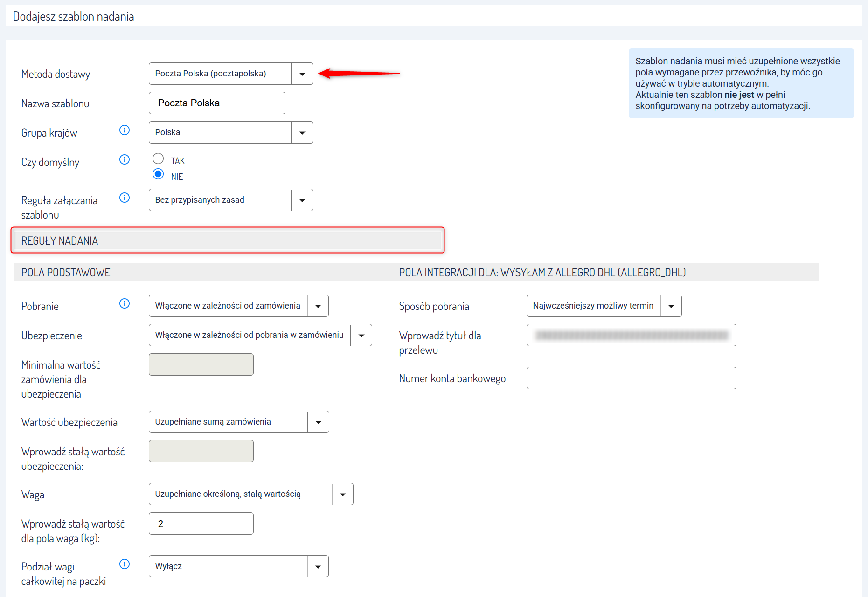Click info icon next to Pobranie
Image resolution: width=868 pixels, height=597 pixels.
tap(125, 304)
